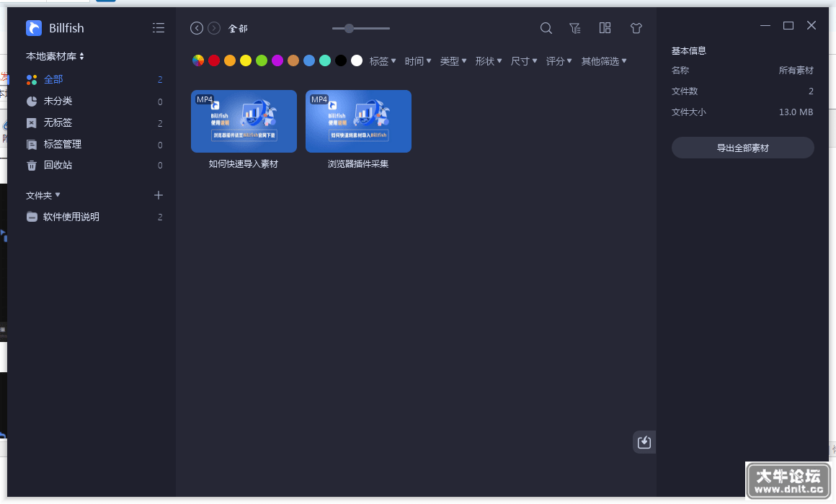Switch library via 本地素材库 dropdown
This screenshot has height=504, width=836.
[x=55, y=56]
